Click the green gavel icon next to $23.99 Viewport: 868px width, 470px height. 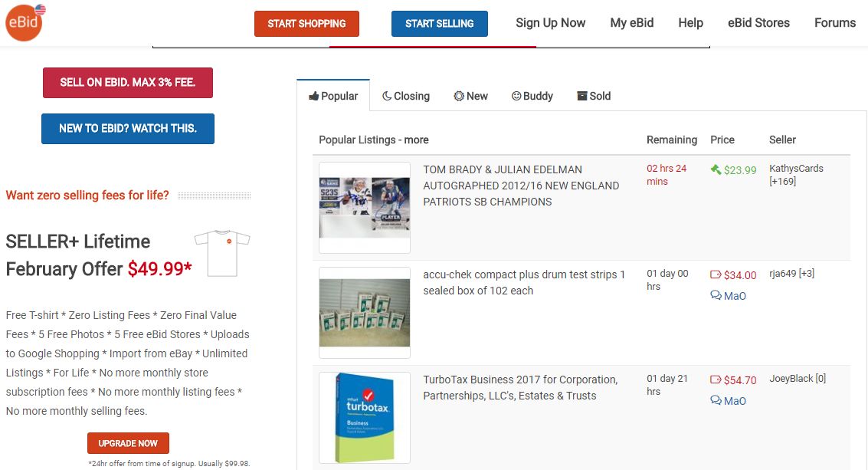716,169
